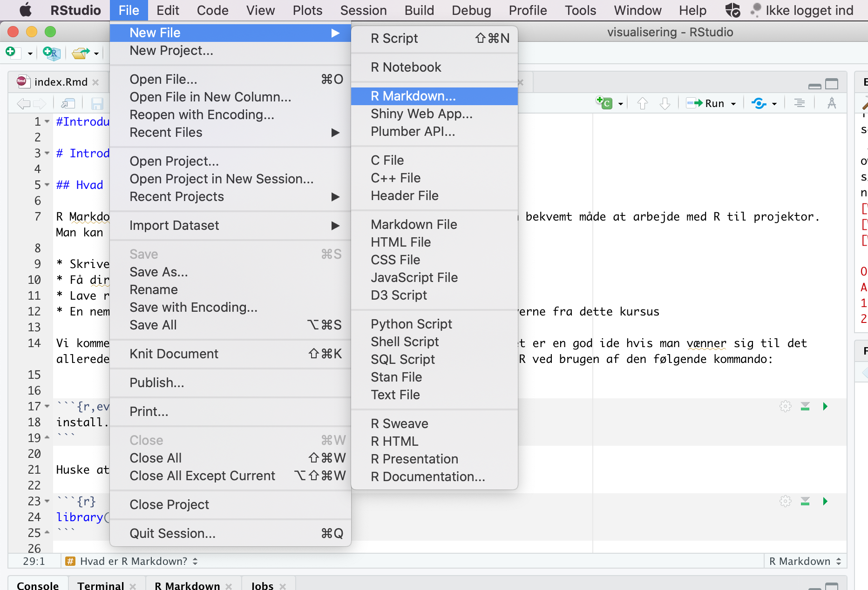Image resolution: width=868 pixels, height=590 pixels.
Task: Go to previous chunk with up arrow icon
Action: (643, 103)
